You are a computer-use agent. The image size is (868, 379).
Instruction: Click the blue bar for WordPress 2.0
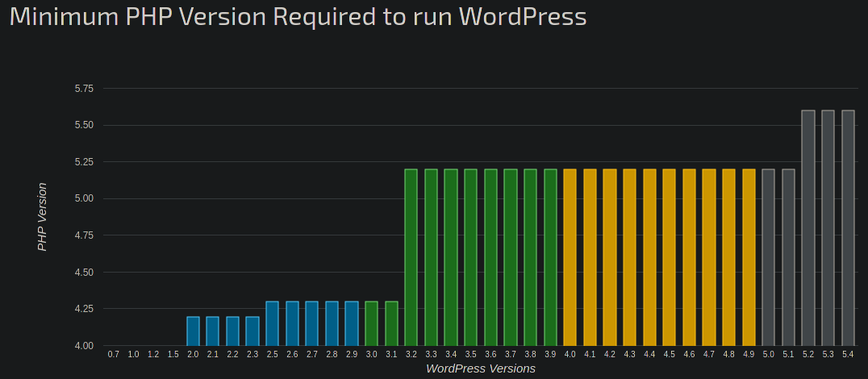(x=193, y=331)
